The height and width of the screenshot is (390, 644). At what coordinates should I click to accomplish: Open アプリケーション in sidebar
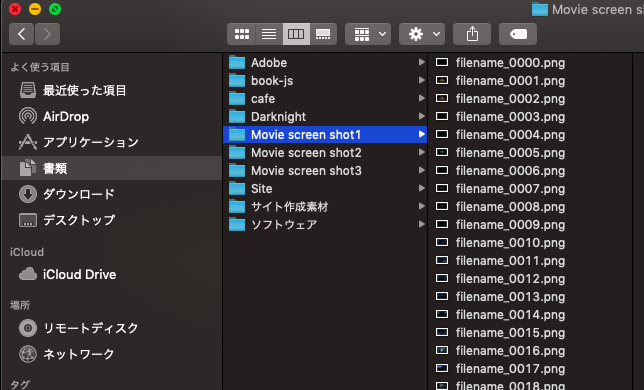[x=79, y=142]
